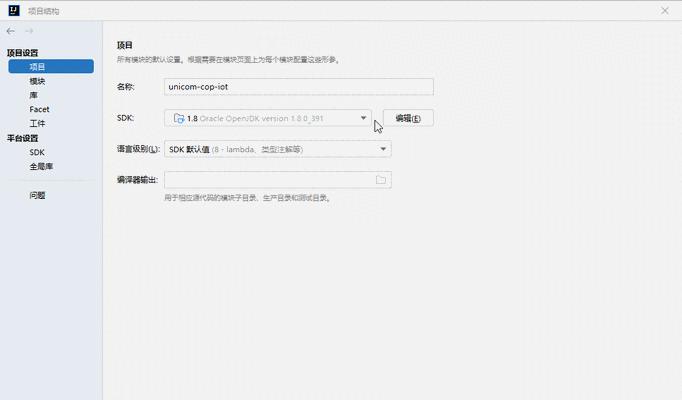Viewport: 682px width, 400px height.
Task: Select the 项目 item in sidebar
Action: click(x=51, y=67)
